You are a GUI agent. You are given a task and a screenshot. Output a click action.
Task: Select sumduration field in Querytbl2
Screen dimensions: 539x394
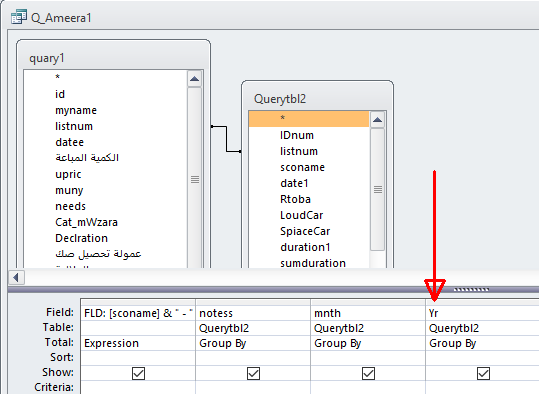pos(309,263)
